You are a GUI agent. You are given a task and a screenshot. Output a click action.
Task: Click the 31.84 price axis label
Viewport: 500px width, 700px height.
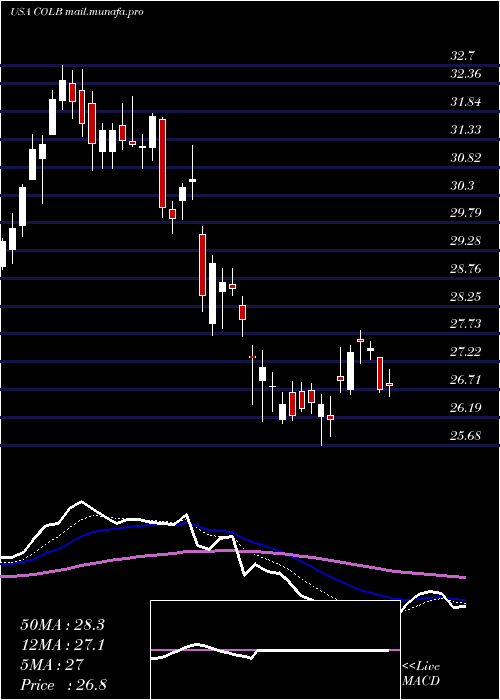coord(466,102)
